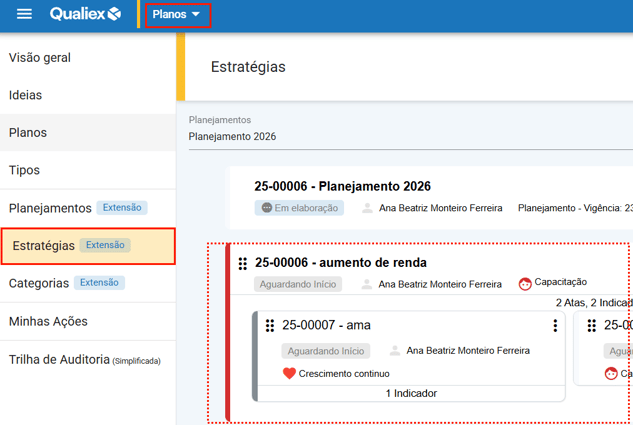Select Visão geral in sidebar
Screen dimensions: 633x425
(x=40, y=58)
